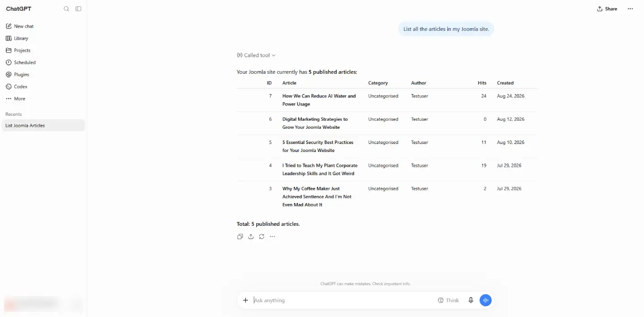Click the three-dot icon beside More
Viewport: 644px width, 317px height.
point(8,99)
